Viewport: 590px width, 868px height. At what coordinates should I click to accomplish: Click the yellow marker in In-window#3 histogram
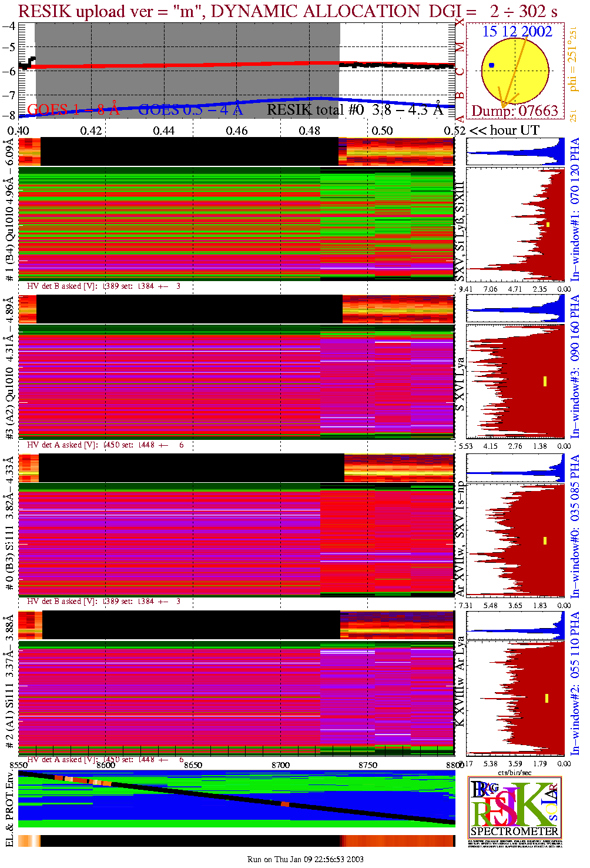click(x=545, y=381)
